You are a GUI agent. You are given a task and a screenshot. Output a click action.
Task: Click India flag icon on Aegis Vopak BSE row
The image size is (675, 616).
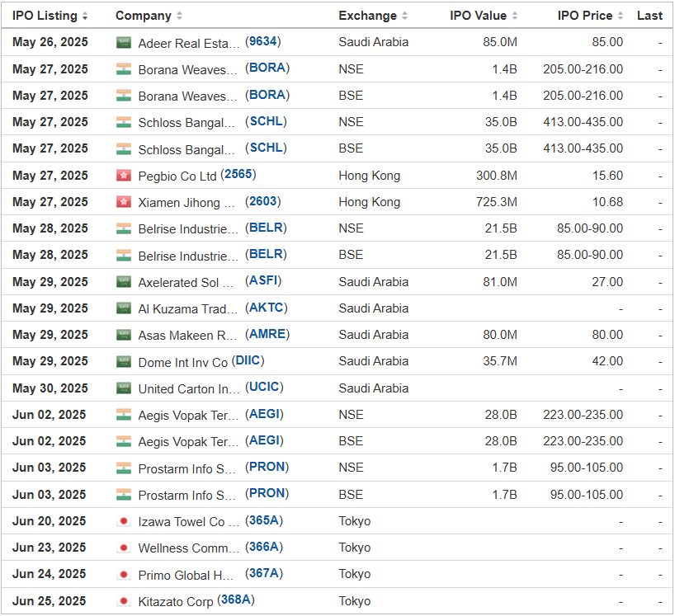(x=124, y=442)
